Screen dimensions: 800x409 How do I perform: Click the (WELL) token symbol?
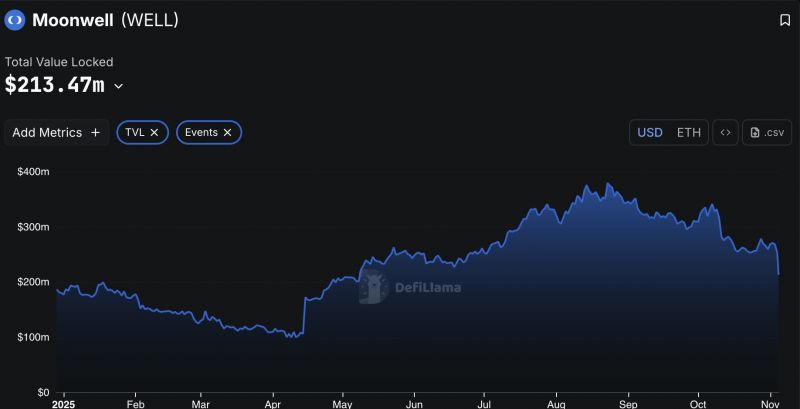(150, 20)
